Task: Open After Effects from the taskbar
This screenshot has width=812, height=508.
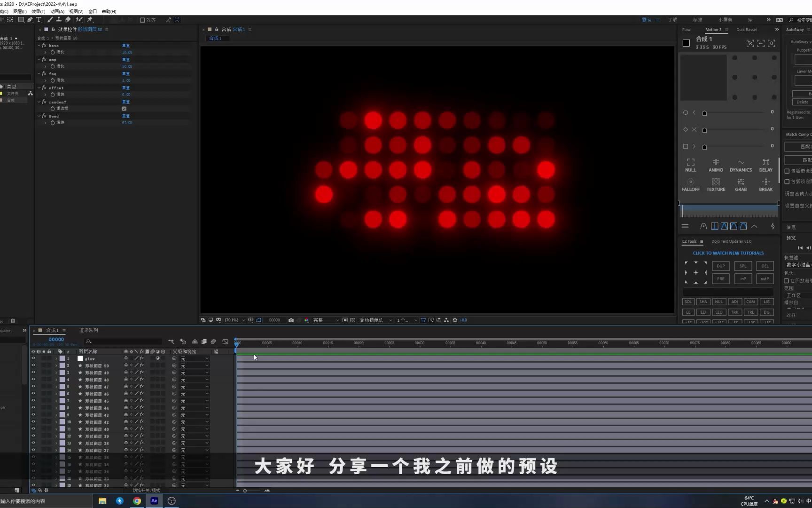Action: 154,501
